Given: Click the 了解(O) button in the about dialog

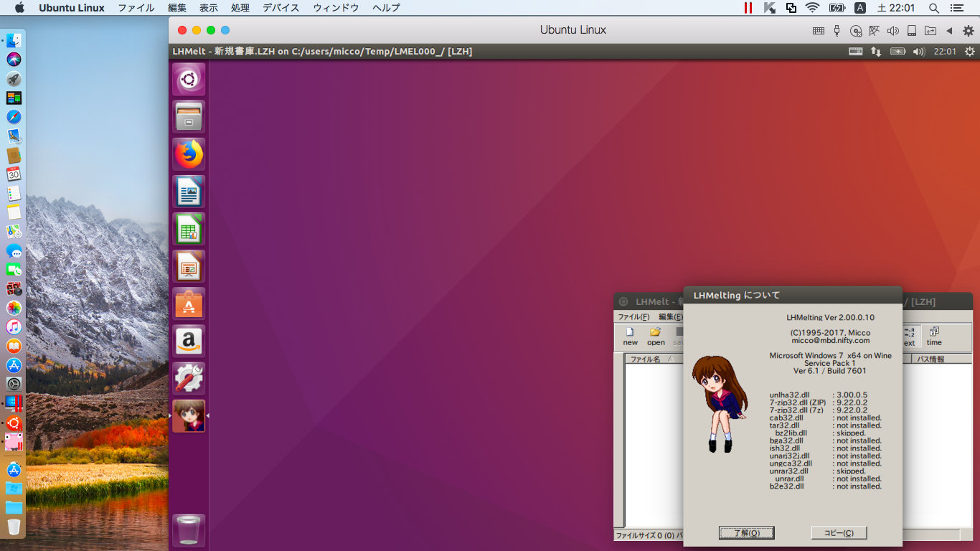Looking at the screenshot, I should 746,532.
